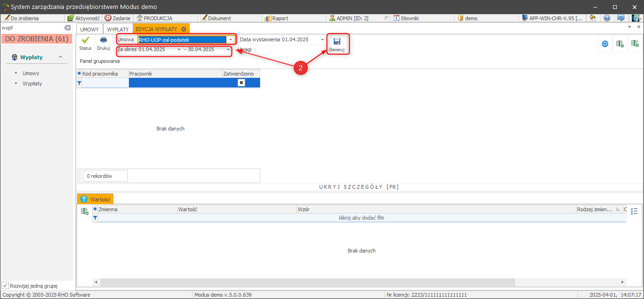Open the Za okres start date dropdown

[179, 49]
